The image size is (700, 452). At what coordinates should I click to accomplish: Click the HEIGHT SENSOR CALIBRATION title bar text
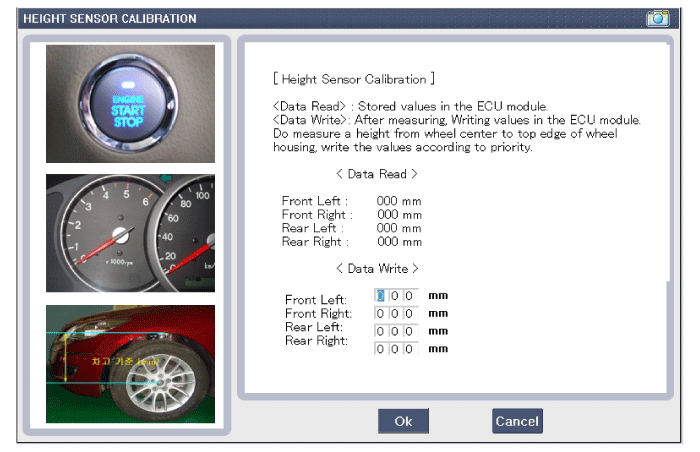click(x=109, y=18)
